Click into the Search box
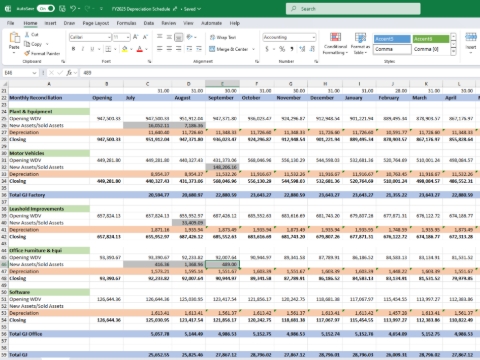This screenshot has width=480, height=360. [x=353, y=9]
